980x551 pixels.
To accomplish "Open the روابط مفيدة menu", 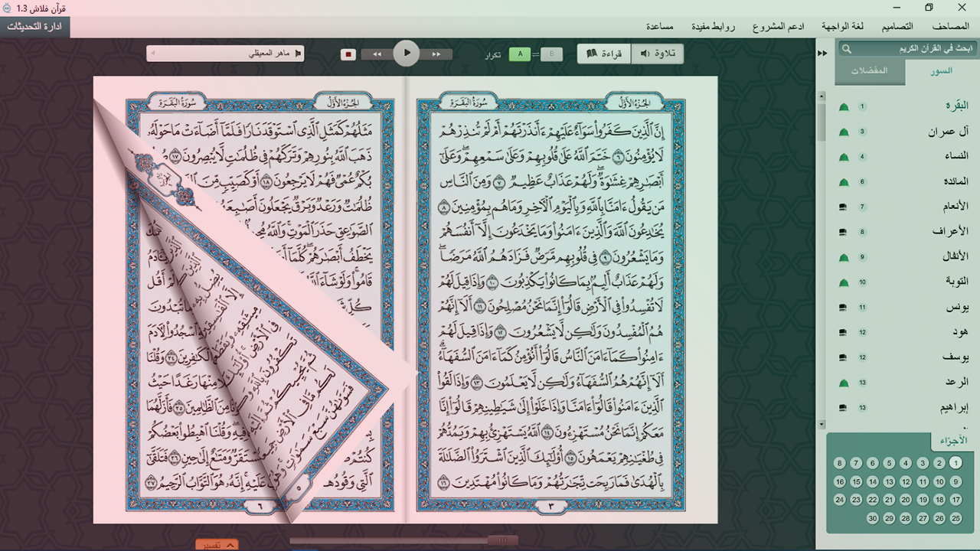I will (x=713, y=26).
